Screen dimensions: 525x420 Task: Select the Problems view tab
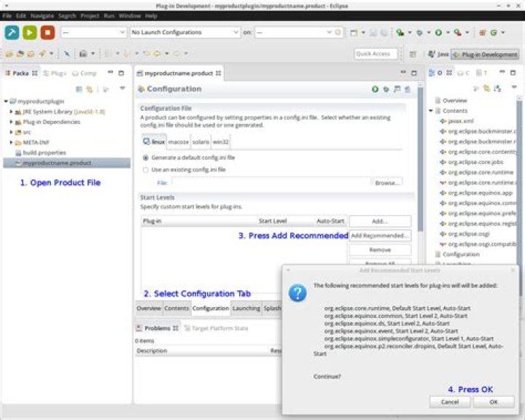point(157,328)
